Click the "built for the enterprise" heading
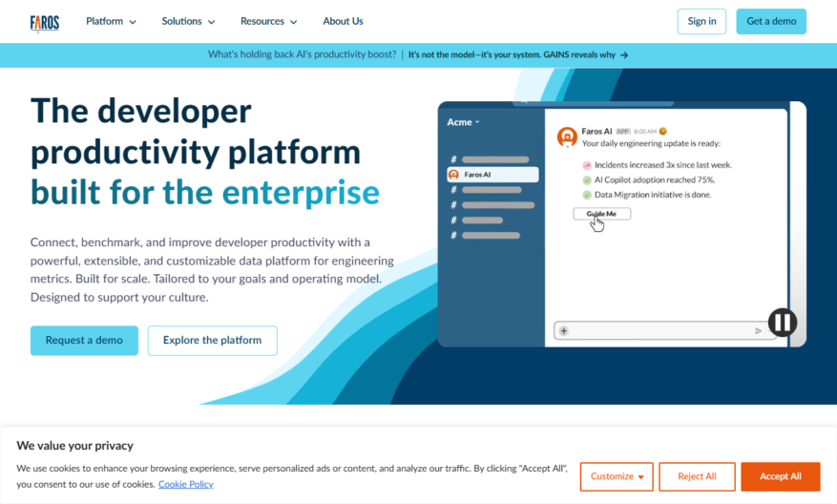The width and height of the screenshot is (837, 504). (205, 193)
